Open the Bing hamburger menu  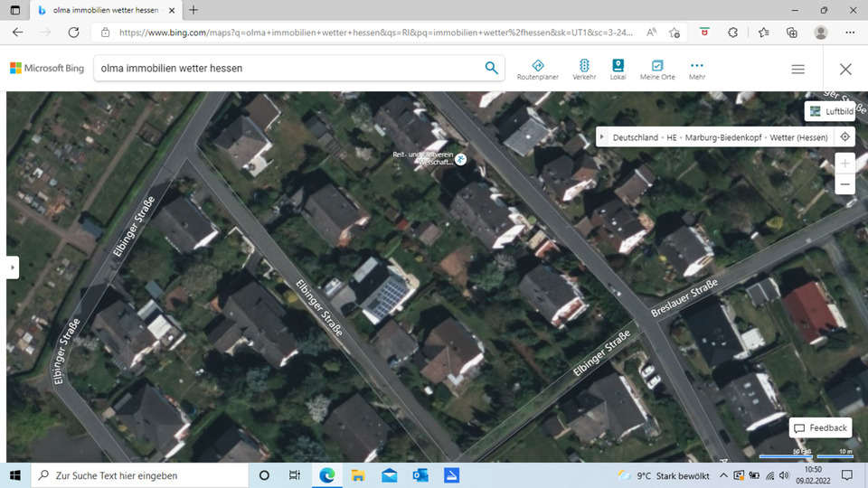(797, 69)
